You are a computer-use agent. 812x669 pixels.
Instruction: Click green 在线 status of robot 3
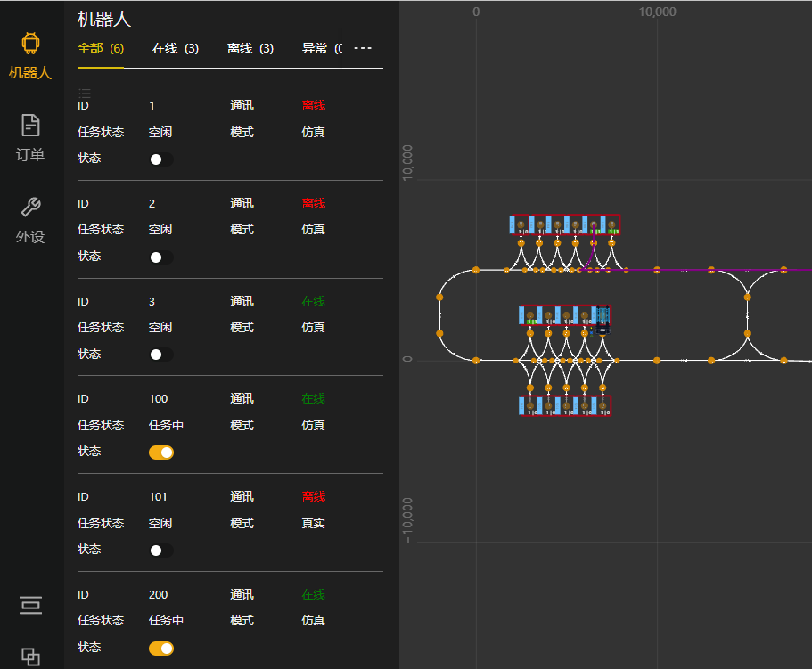click(x=314, y=301)
